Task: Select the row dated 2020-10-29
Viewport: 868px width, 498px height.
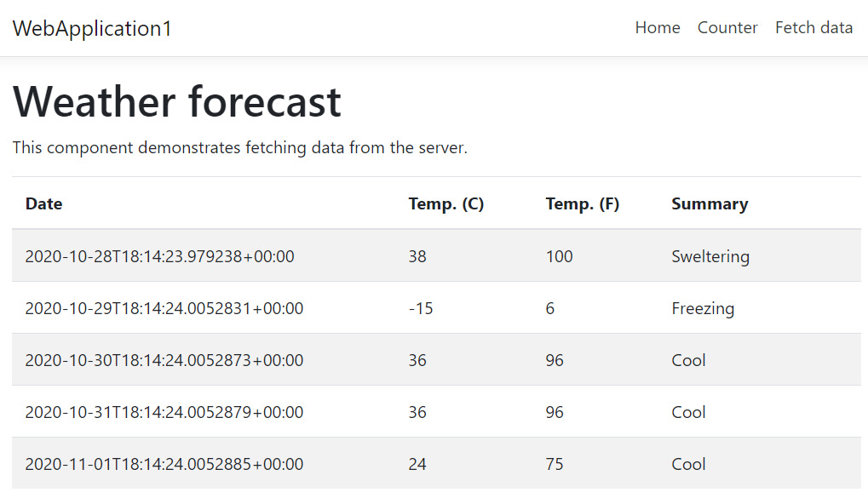Action: click(x=164, y=308)
